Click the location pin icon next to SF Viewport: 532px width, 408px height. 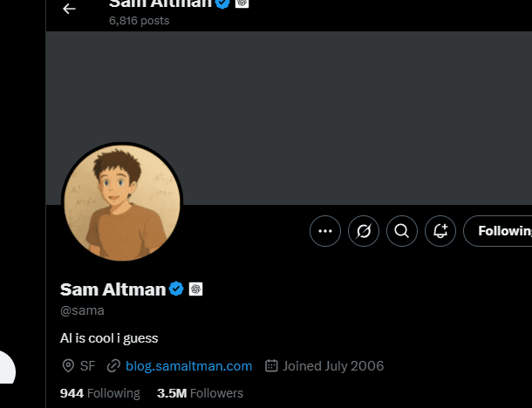click(68, 366)
